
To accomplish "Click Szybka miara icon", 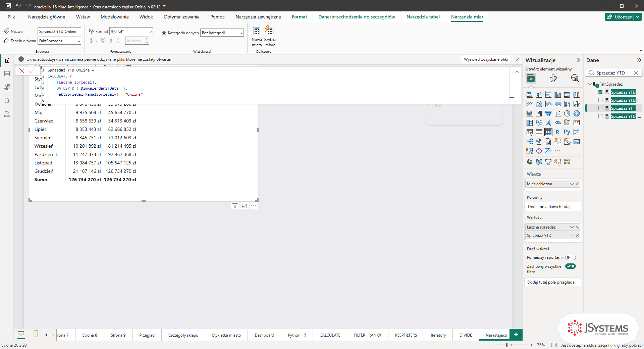I will click(x=269, y=31).
